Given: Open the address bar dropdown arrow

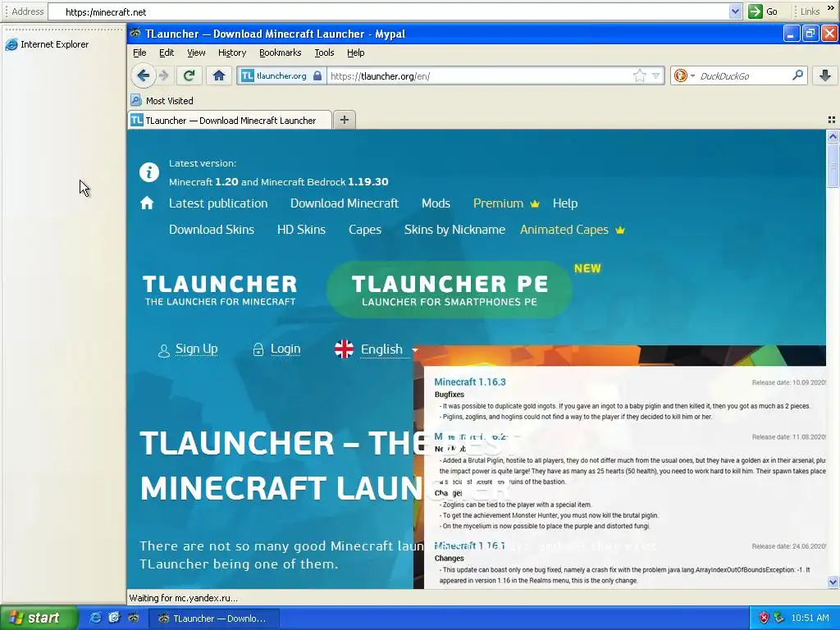Looking at the screenshot, I should pos(736,11).
